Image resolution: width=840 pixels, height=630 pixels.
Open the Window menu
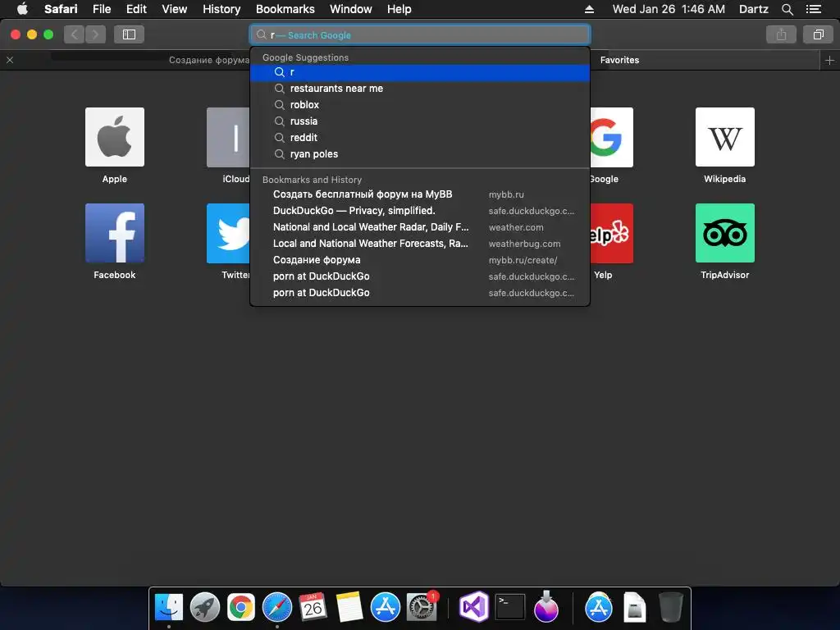coord(351,9)
